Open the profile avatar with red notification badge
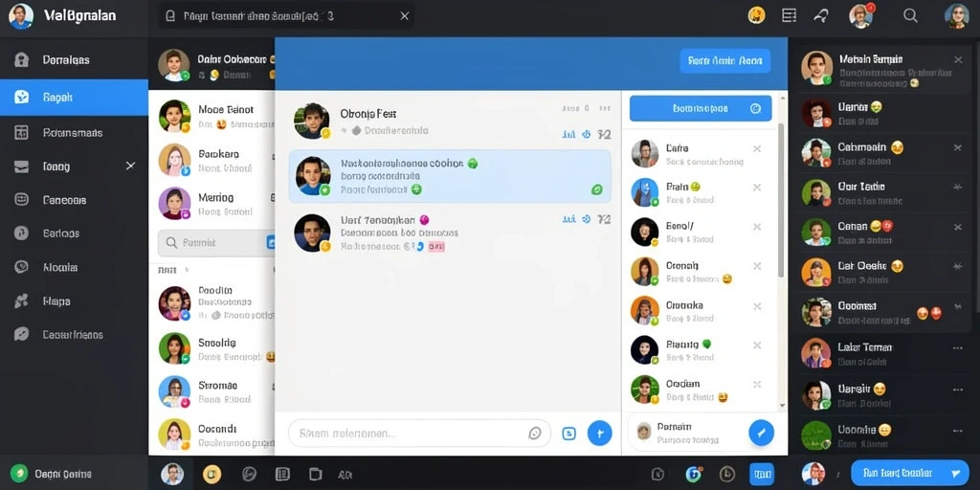The image size is (980, 490). 861,15
